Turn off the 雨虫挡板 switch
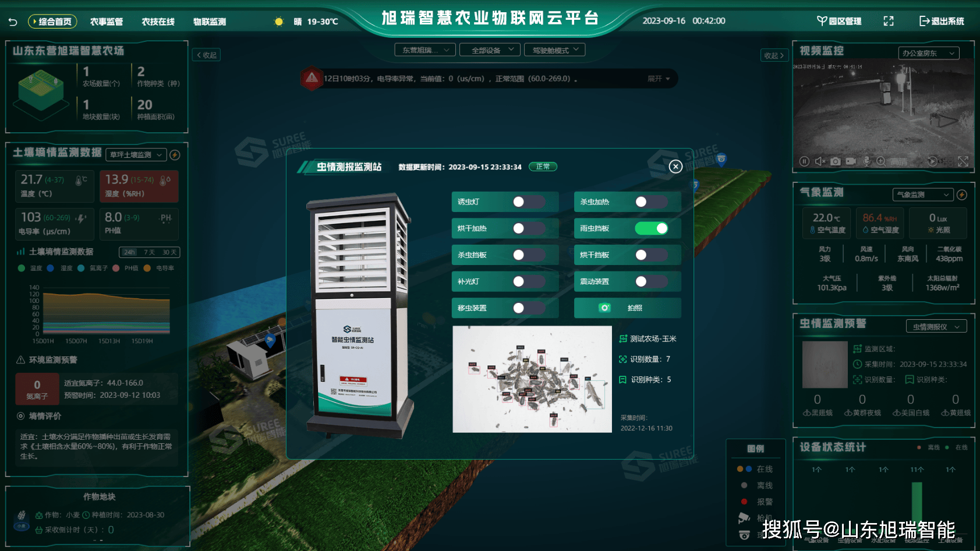The image size is (980, 551). click(x=651, y=228)
